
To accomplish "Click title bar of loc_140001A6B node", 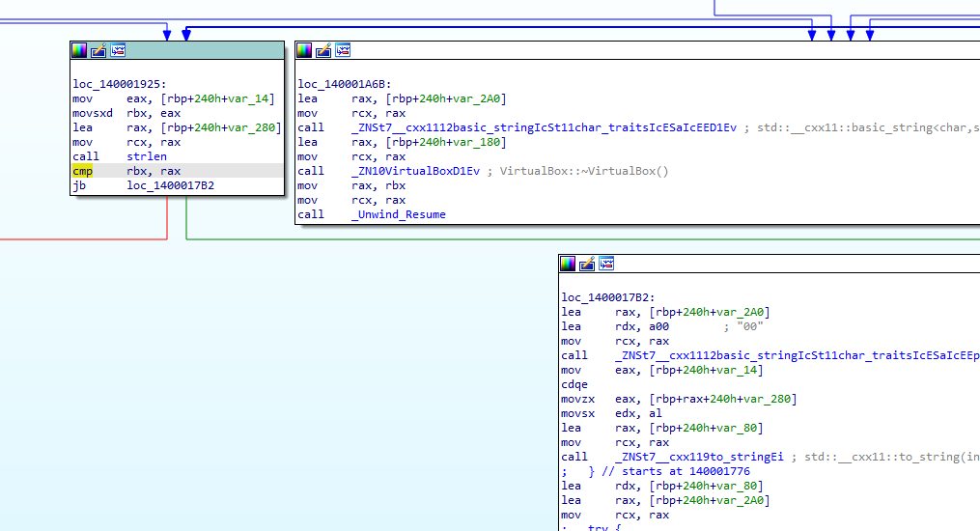I will [637, 50].
